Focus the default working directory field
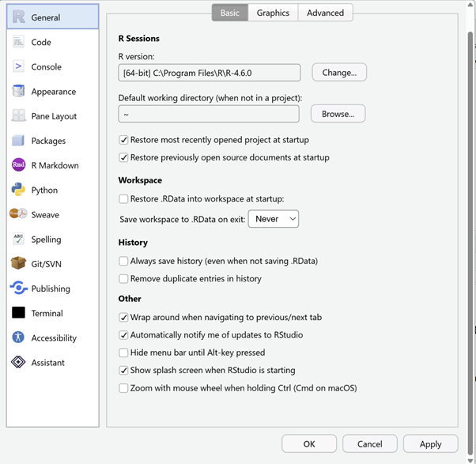Screen dimensions: 476x464 coord(209,114)
